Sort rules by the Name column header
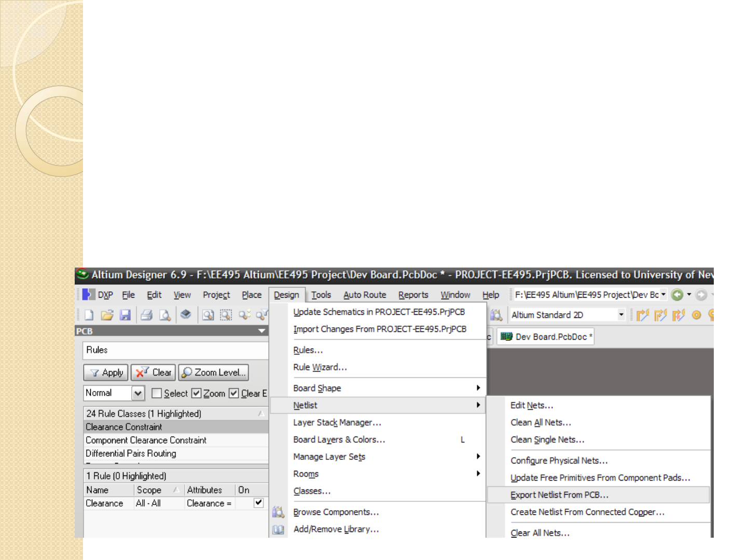 (109, 490)
